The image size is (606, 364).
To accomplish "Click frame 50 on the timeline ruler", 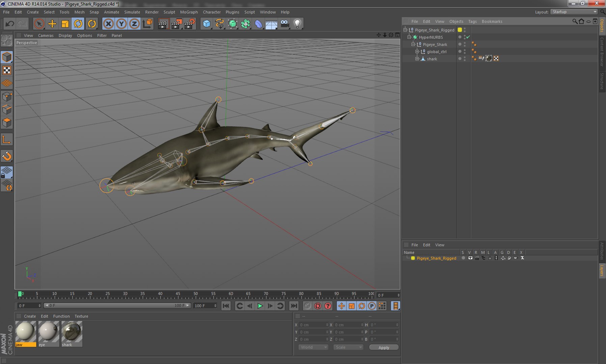I will (x=195, y=294).
